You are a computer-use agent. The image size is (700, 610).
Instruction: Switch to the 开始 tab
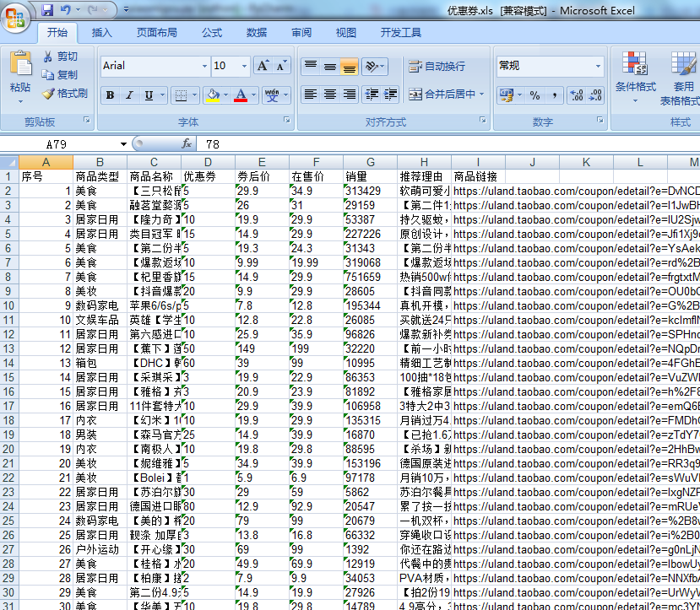click(57, 33)
